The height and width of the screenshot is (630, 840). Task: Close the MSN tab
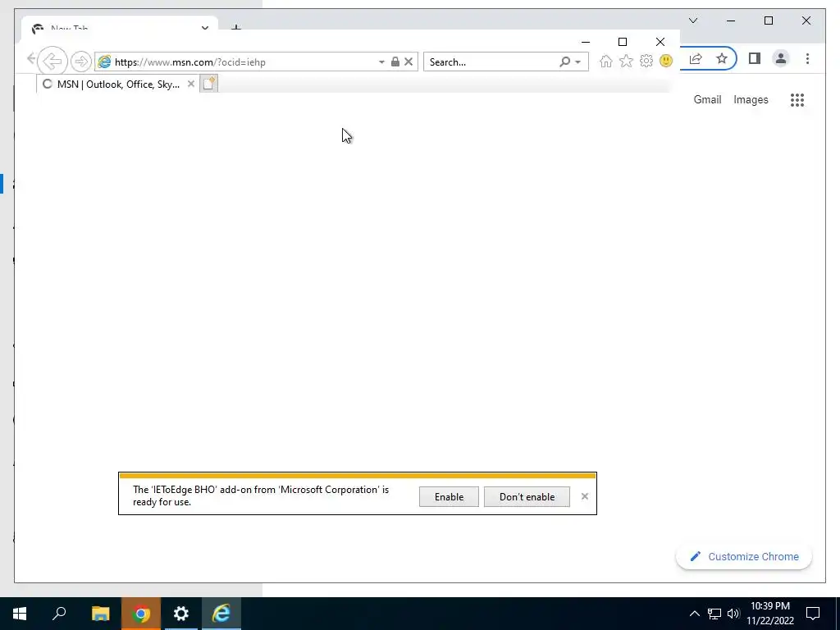(x=190, y=84)
